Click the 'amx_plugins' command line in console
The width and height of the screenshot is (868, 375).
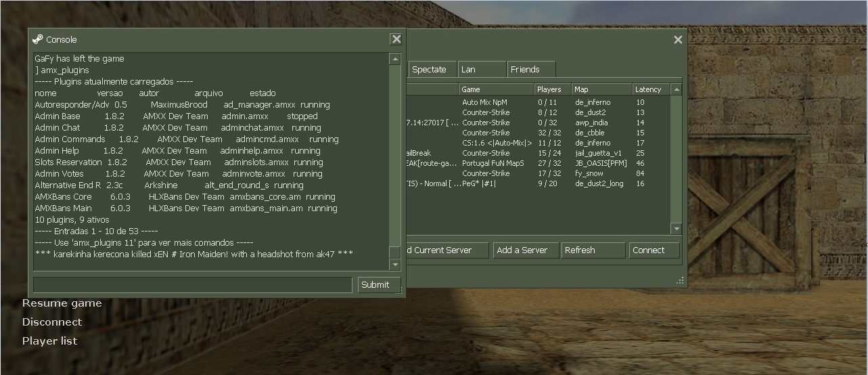click(x=62, y=70)
